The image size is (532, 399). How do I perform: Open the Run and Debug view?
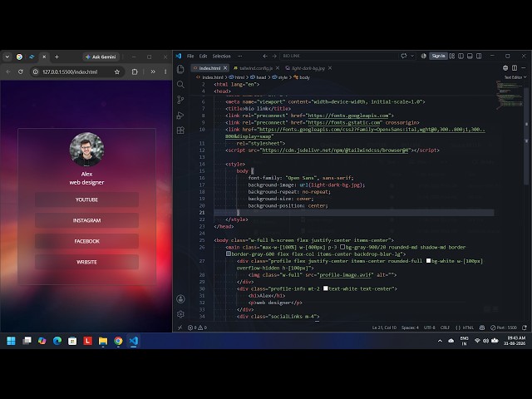tap(180, 116)
